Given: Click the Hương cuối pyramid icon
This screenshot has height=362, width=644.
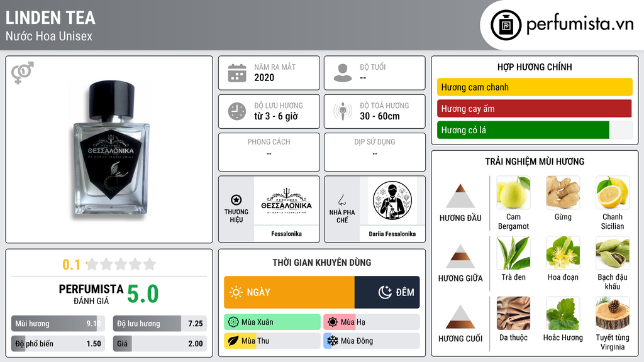Looking at the screenshot, I should pyautogui.click(x=460, y=317).
